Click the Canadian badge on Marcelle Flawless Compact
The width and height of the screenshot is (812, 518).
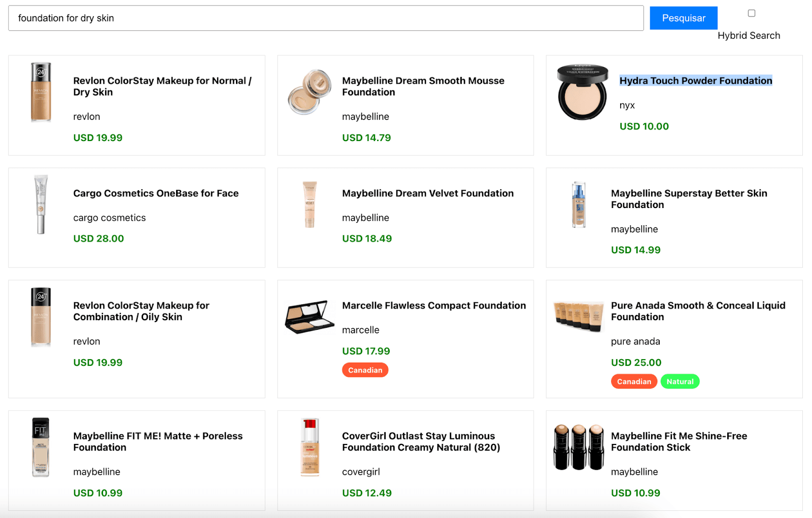(365, 370)
